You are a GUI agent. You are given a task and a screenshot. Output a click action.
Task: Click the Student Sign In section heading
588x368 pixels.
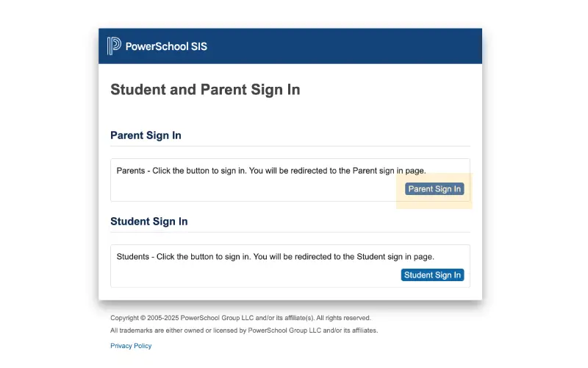149,222
